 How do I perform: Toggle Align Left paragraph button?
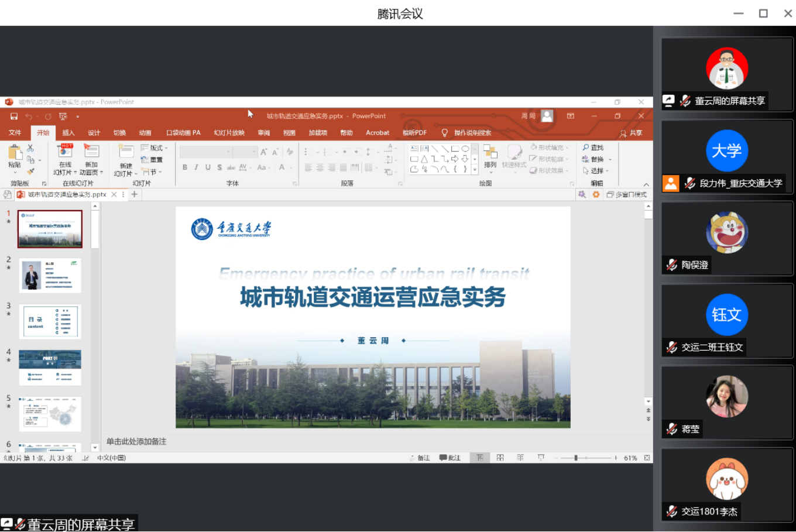[308, 168]
